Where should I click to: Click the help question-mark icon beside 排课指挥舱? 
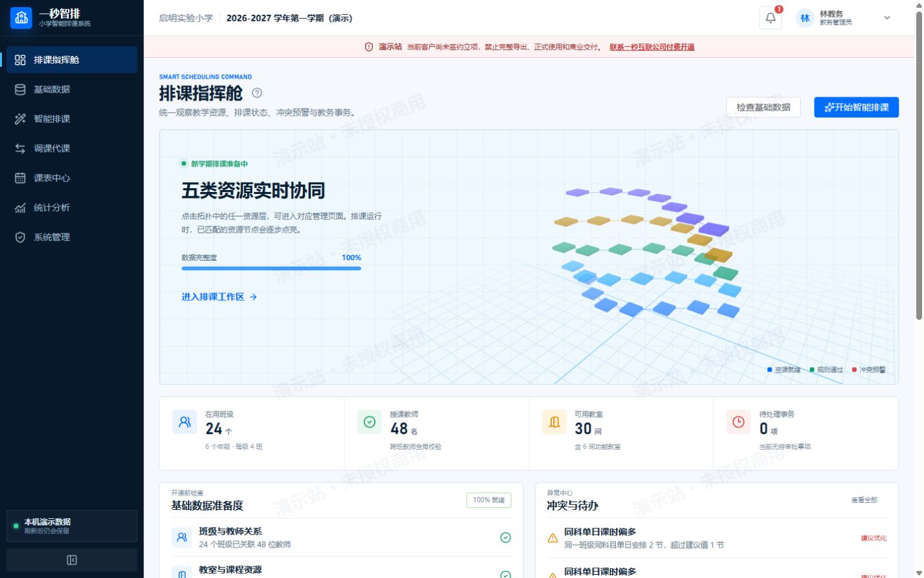click(257, 93)
